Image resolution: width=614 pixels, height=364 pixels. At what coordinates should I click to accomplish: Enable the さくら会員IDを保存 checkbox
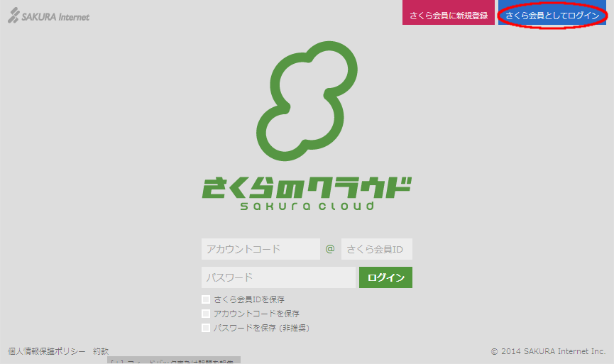click(206, 299)
